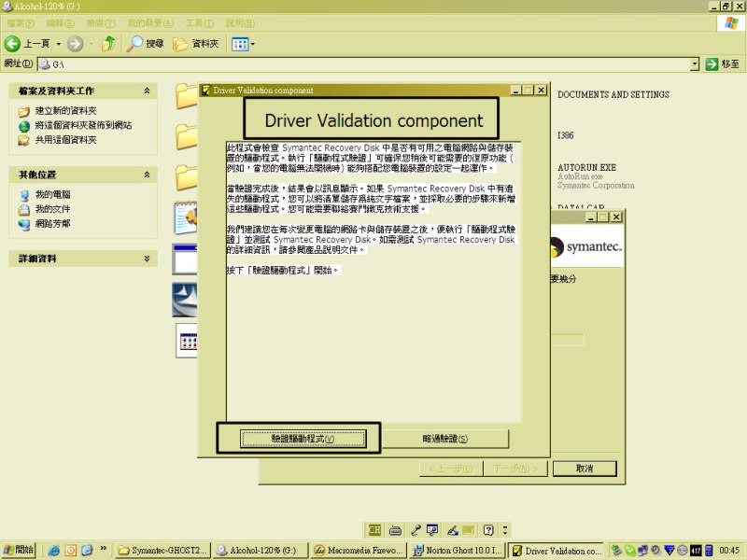This screenshot has width=747, height=560.
Task: Click Driver Validation taskbar button
Action: click(x=556, y=551)
